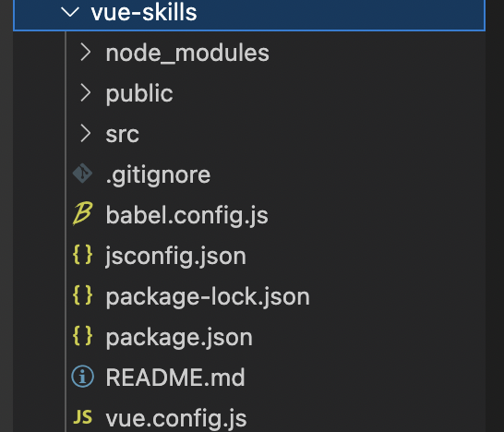This screenshot has height=432, width=504.
Task: Click the JS icon beside vue.config.js
Action: [x=82, y=417]
